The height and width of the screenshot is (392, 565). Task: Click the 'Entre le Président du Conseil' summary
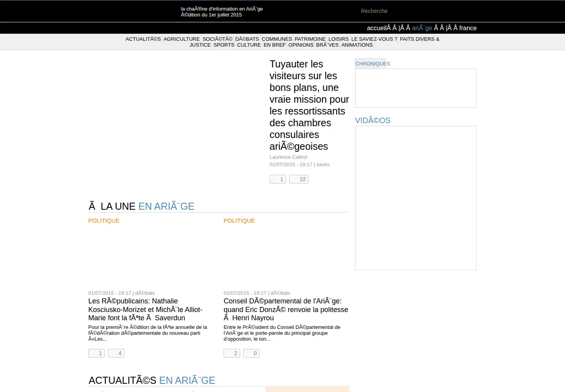282,333
